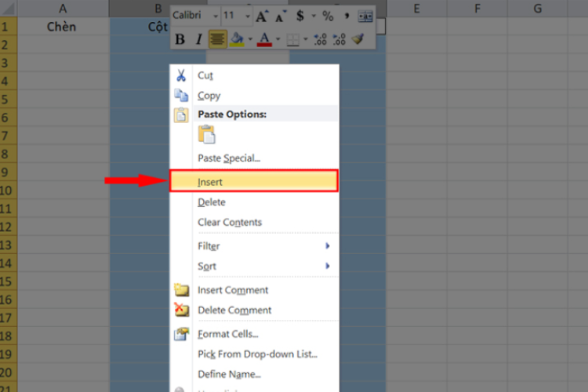Expand the Filter submenu arrow

tap(328, 246)
